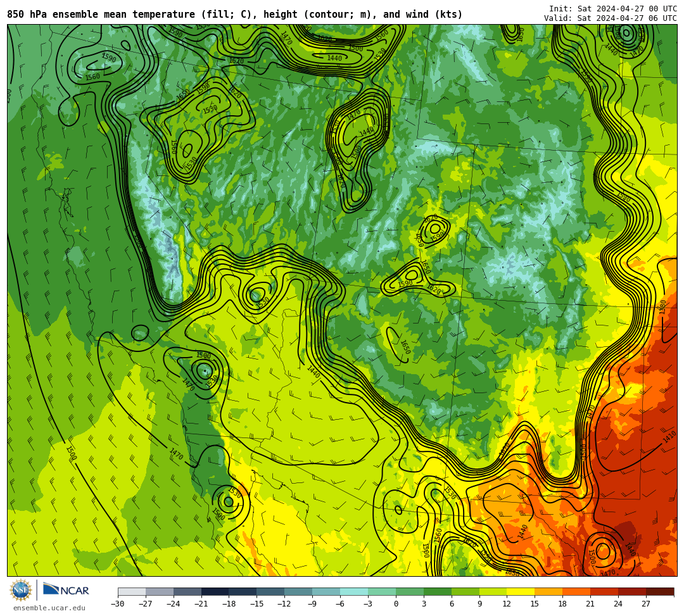This screenshot has width=684, height=616.
Task: Click the Valid: Sat 2024-04-27 06 UTC text
Action: click(611, 18)
